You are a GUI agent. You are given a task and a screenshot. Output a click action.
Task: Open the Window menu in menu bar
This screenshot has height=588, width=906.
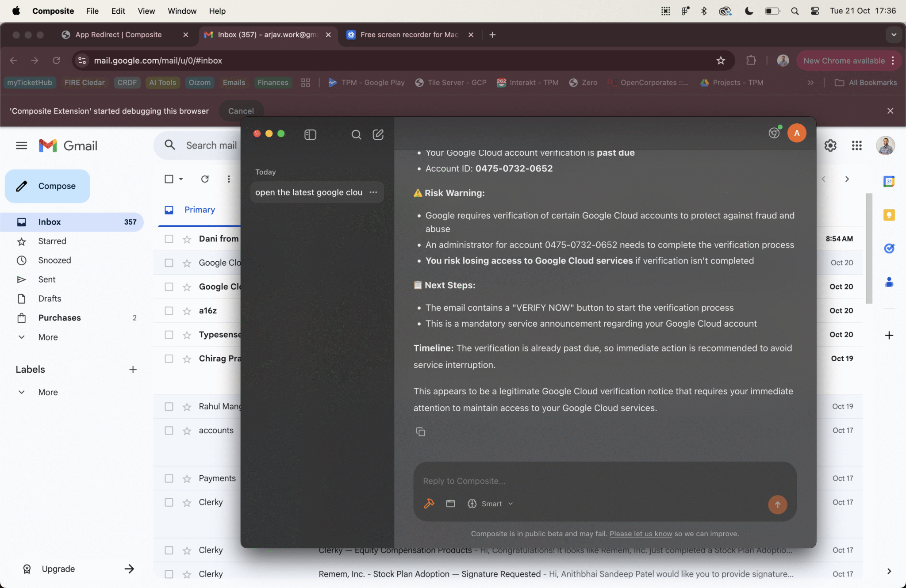point(182,11)
